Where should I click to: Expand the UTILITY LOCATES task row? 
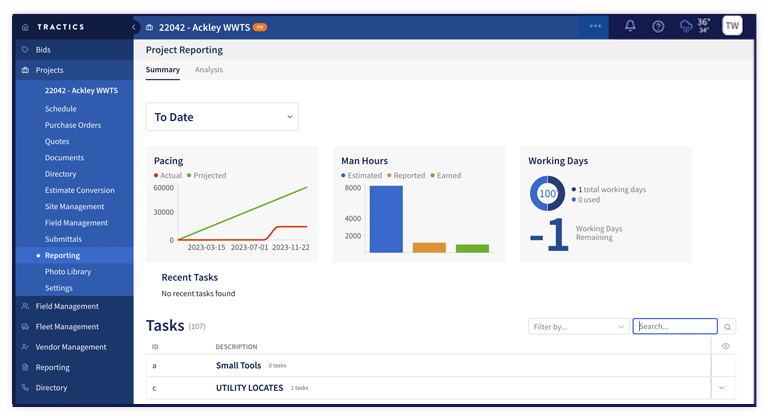(721, 388)
